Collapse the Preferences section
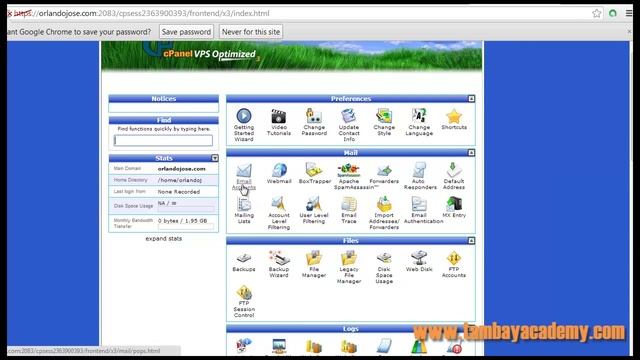 (x=471, y=99)
